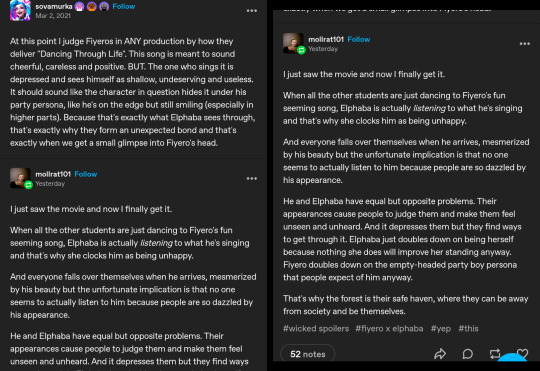Click green reblog badge on right avatar
This screenshot has height=371, width=540.
pyautogui.click(x=301, y=50)
